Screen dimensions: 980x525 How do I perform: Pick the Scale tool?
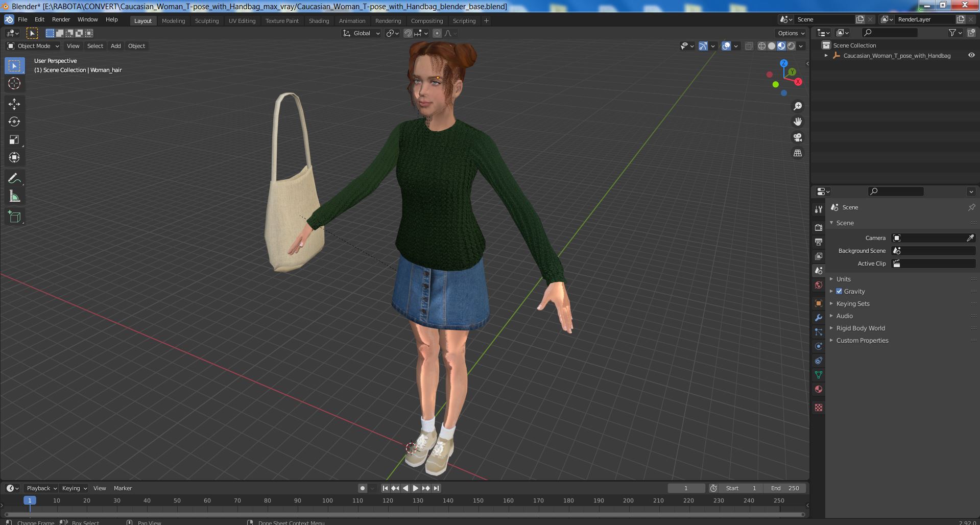(14, 139)
